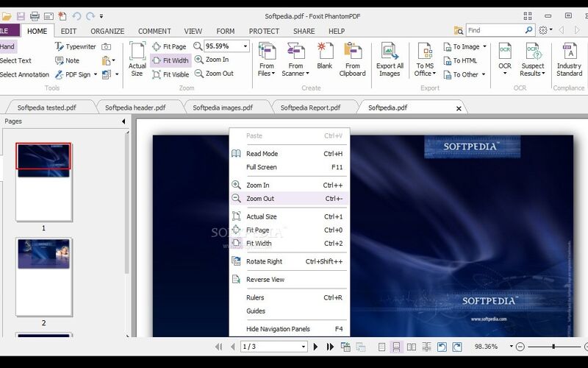588x368 pixels.
Task: Expand the quick access toolbar customize arrow
Action: click(101, 16)
